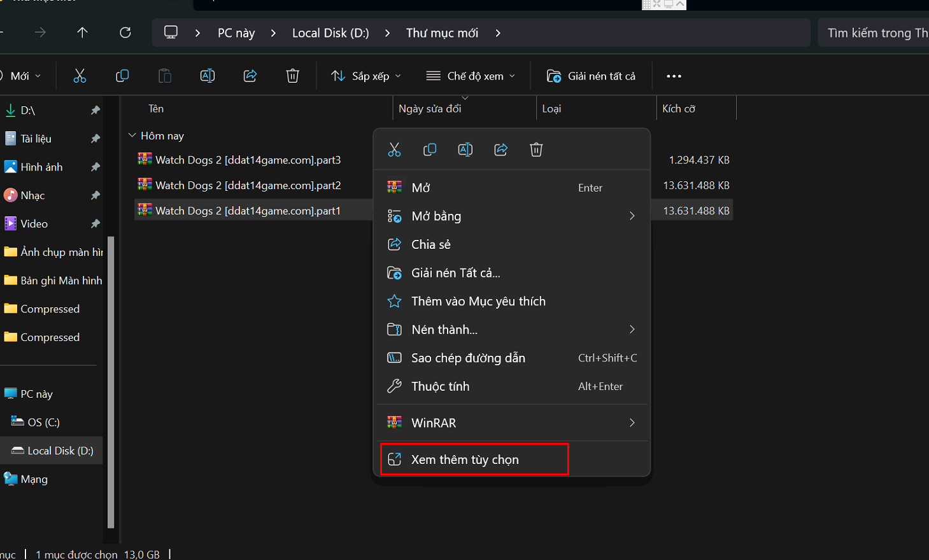Click Thư mục mới in the address bar

[x=442, y=32]
